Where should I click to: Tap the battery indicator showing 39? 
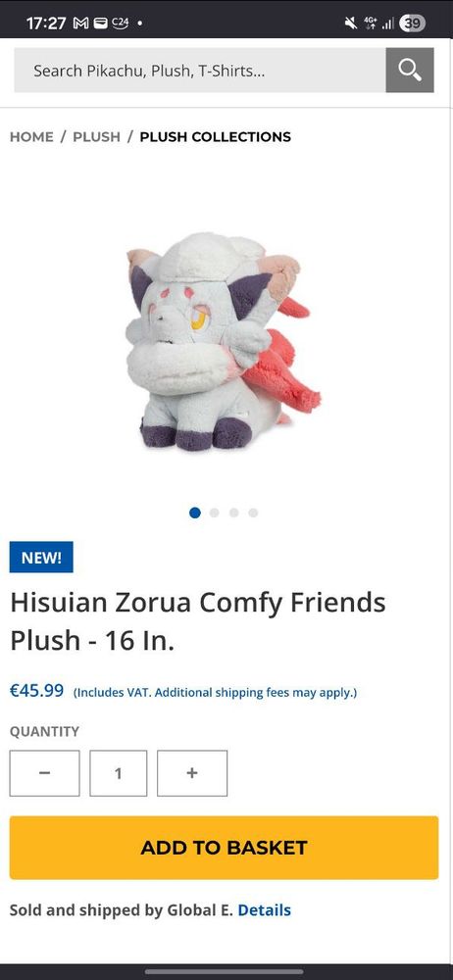tap(412, 24)
